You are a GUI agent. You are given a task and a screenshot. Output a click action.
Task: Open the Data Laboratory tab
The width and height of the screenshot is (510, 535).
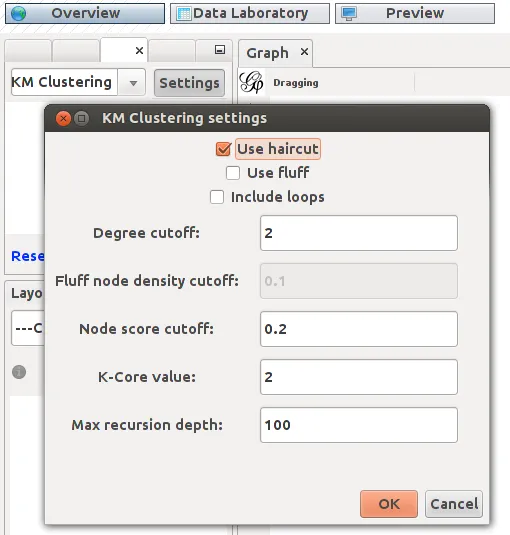pos(250,14)
